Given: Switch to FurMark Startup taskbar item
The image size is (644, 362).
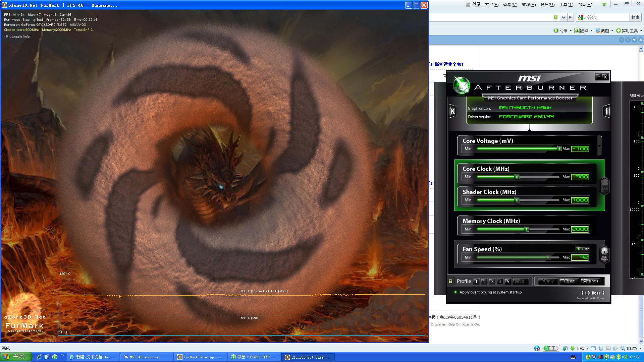Looking at the screenshot, I should point(200,357).
